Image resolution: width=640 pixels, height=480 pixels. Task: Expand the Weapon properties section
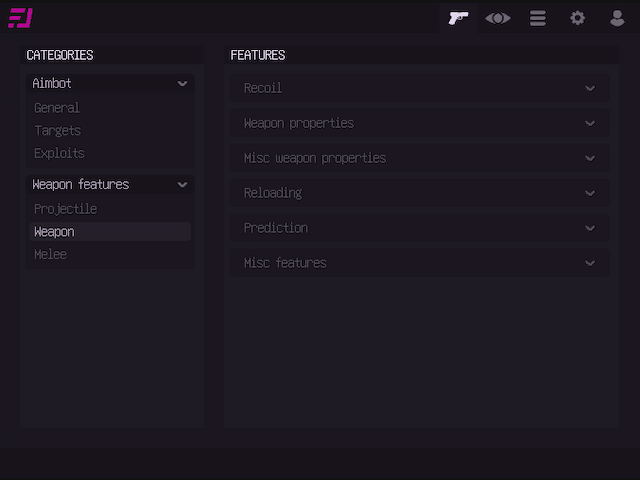pyautogui.click(x=590, y=123)
